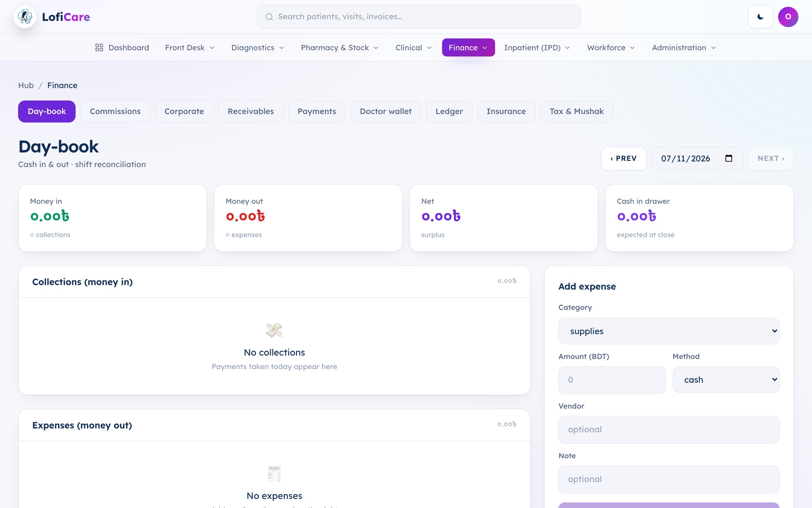Switch to the Tax & Mushak tab

(x=577, y=111)
